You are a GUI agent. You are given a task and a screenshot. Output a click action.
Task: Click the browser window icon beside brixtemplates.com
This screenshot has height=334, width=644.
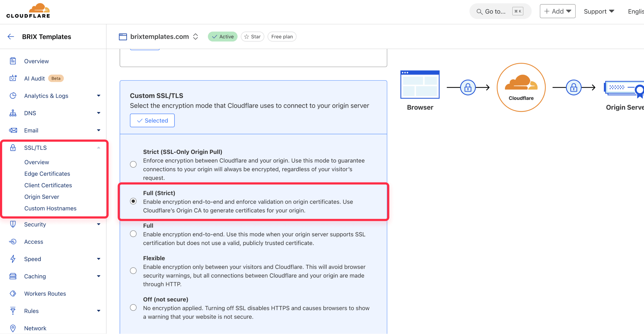(123, 37)
